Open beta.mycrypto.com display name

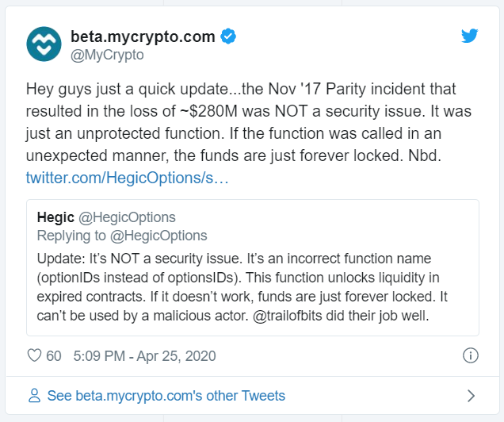143,36
